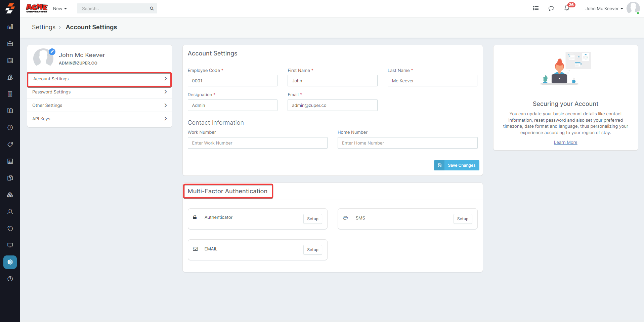
Task: Click the clock icon in sidebar
Action: [x=10, y=128]
